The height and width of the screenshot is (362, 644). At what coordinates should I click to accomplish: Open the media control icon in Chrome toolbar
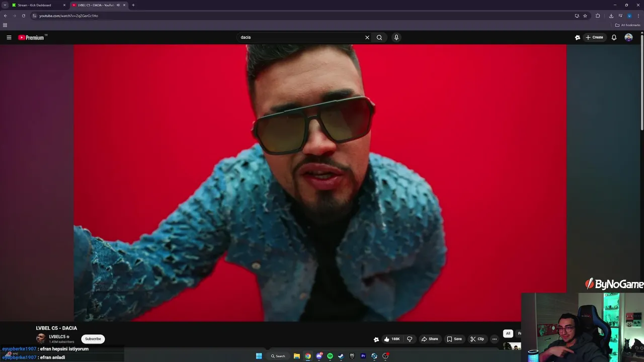[620, 16]
